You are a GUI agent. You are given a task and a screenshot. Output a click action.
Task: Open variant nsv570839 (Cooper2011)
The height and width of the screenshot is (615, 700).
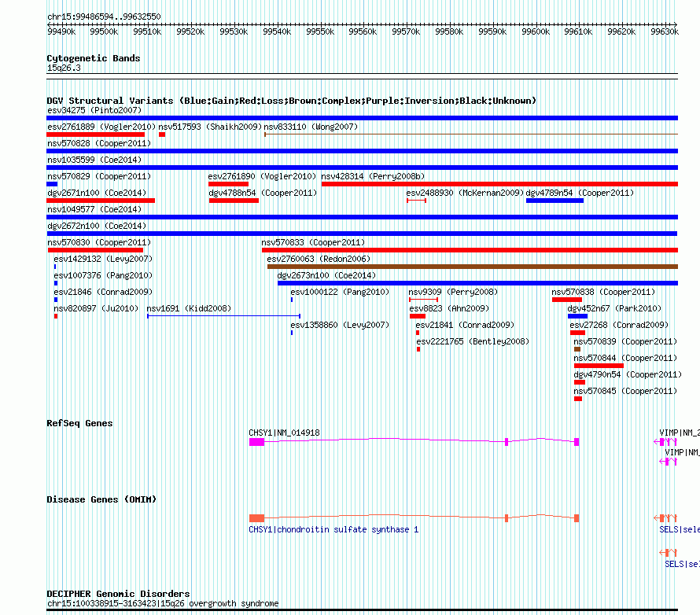625,341
